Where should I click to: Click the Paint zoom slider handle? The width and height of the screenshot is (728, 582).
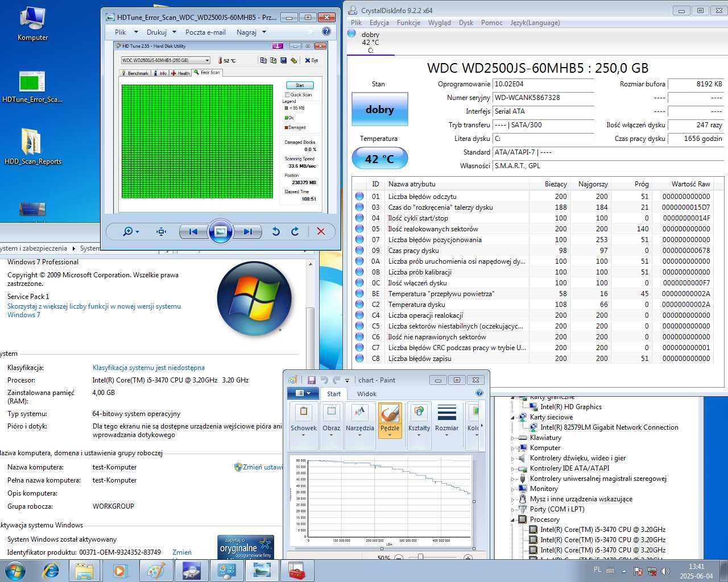point(420,558)
